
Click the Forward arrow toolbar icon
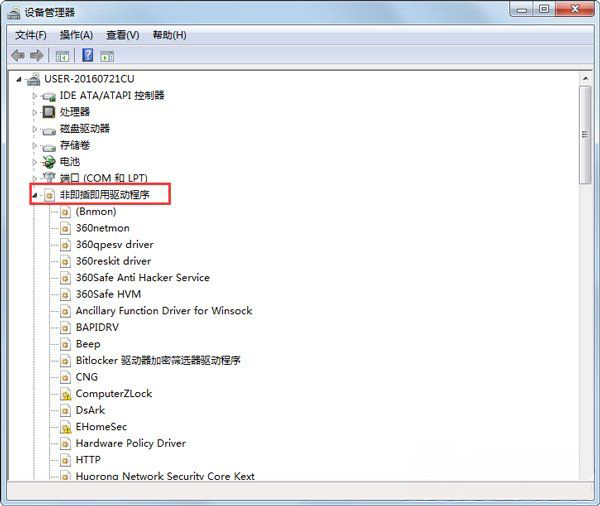pos(37,56)
